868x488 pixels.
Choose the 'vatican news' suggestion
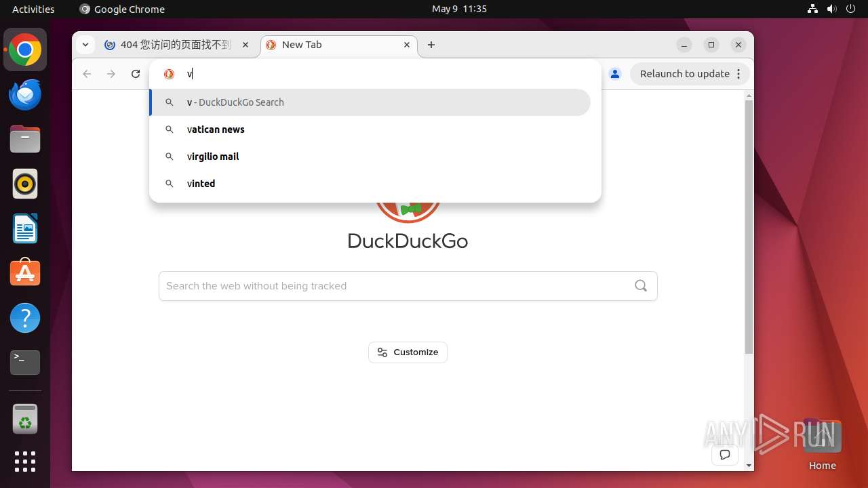370,129
